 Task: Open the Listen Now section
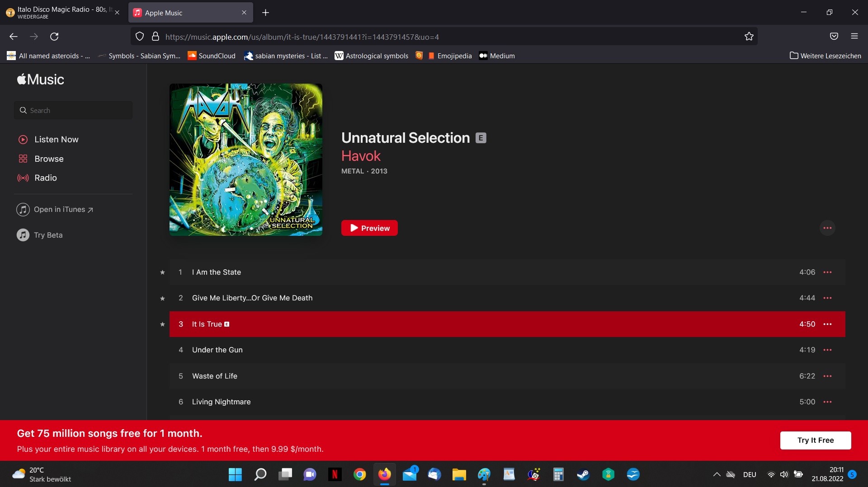(x=56, y=140)
